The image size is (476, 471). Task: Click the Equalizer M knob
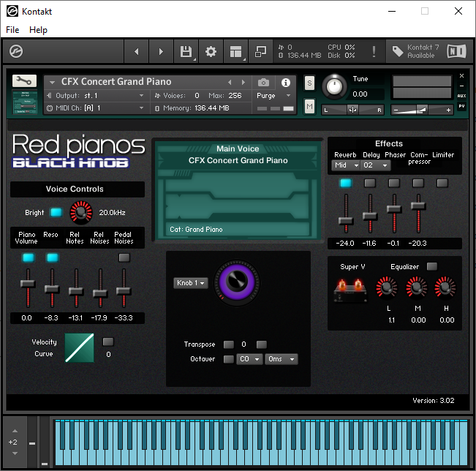click(417, 287)
